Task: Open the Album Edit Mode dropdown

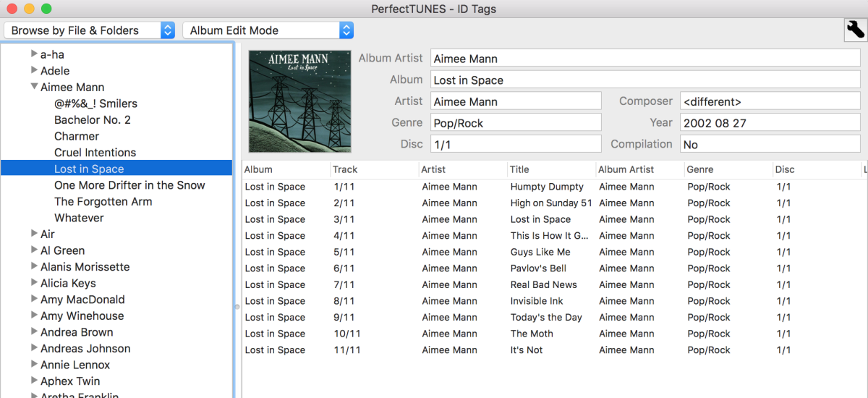Action: [268, 30]
